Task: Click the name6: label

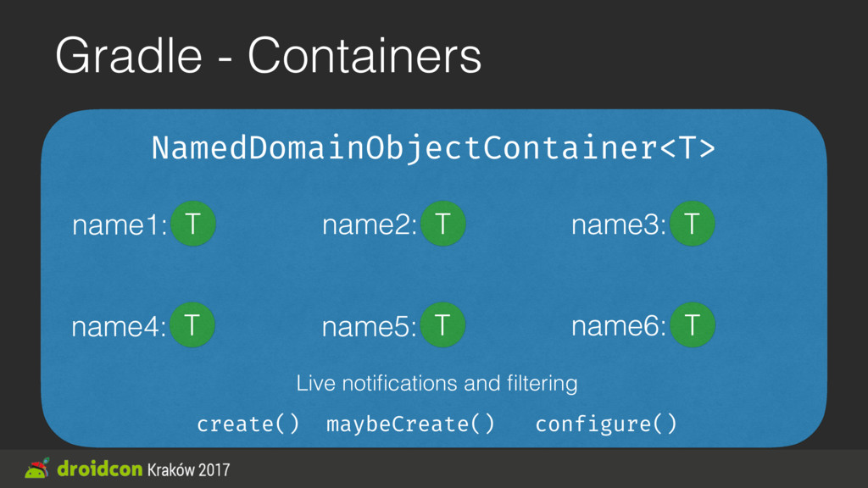Action: [619, 326]
